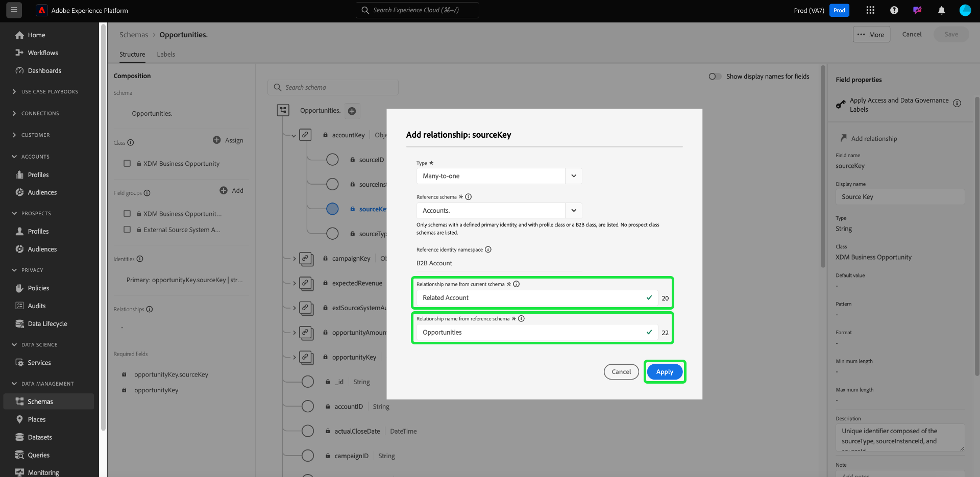This screenshot has height=477, width=980.
Task: Navigate to Schemas breadcrumb link
Action: click(134, 35)
